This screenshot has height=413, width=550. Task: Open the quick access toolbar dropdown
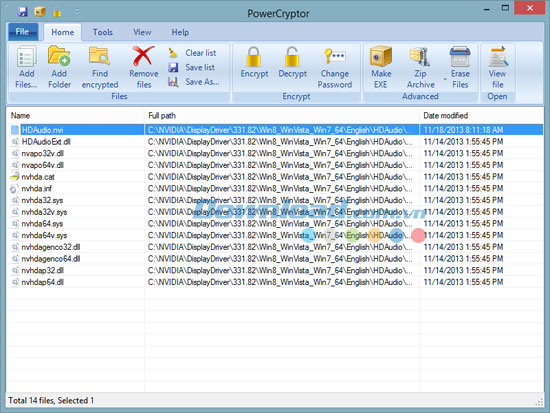(77, 12)
